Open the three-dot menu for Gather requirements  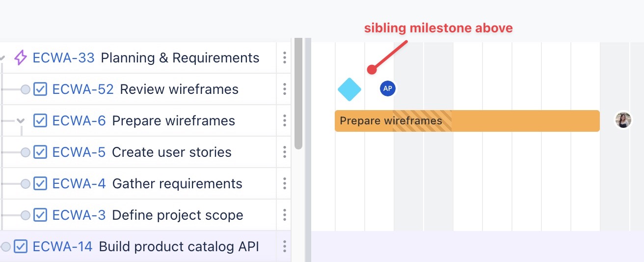pos(284,183)
